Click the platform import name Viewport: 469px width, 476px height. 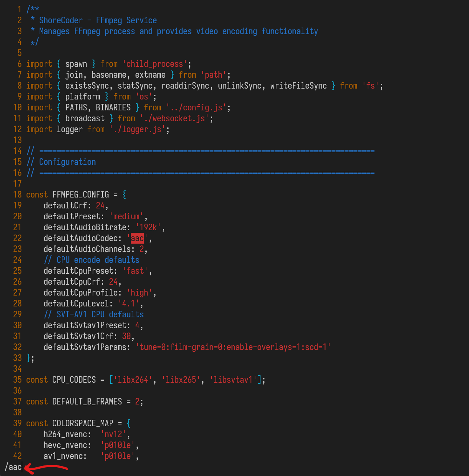(83, 97)
